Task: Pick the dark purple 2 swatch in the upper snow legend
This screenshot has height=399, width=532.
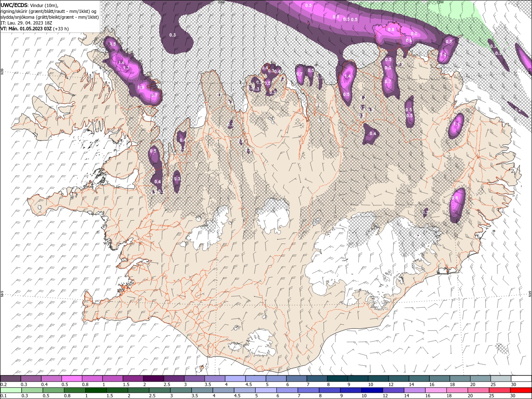Action: coord(153,379)
